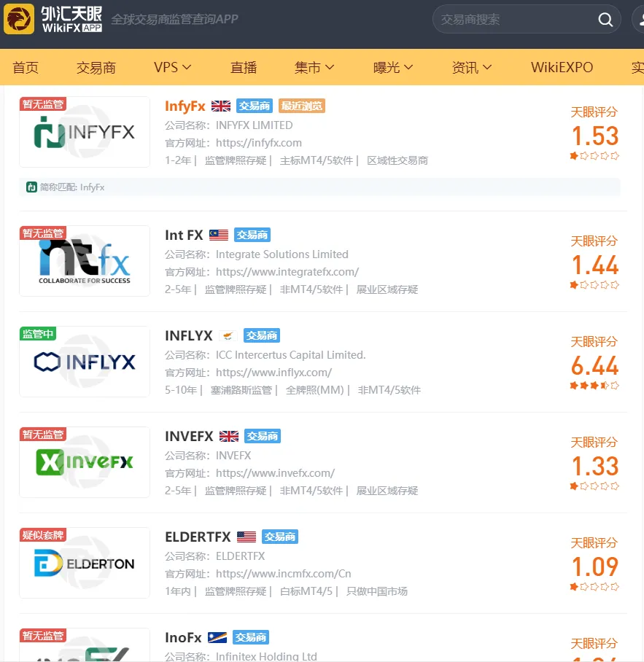Click the 最近浏览 badge next to InfyFx

[x=302, y=106]
